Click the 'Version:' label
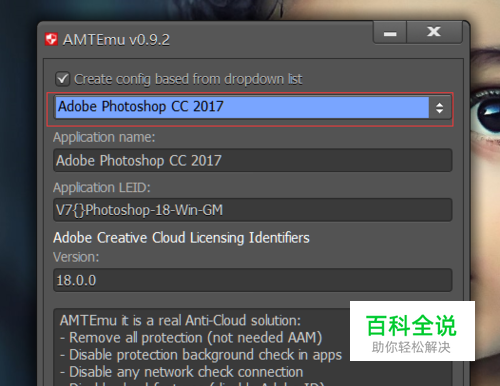The width and height of the screenshot is (500, 386). click(x=76, y=257)
